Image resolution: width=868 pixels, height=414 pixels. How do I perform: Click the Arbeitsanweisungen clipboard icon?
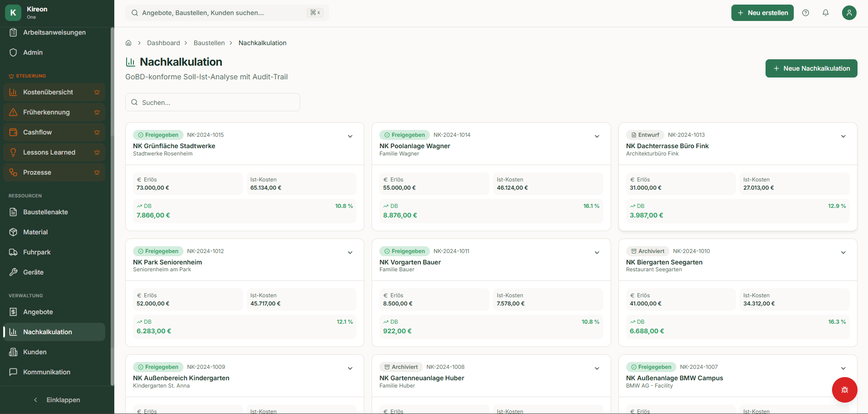(x=13, y=32)
